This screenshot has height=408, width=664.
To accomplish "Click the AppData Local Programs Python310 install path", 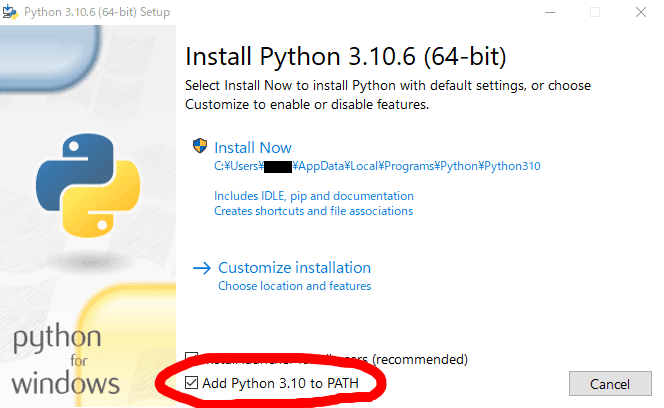I will (x=377, y=166).
